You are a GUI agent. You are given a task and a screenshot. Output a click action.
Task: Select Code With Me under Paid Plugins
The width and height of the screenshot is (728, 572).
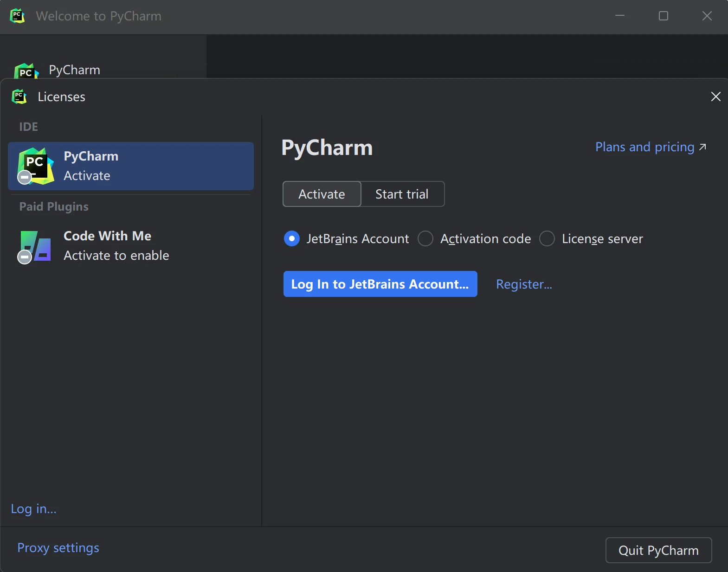tap(131, 246)
